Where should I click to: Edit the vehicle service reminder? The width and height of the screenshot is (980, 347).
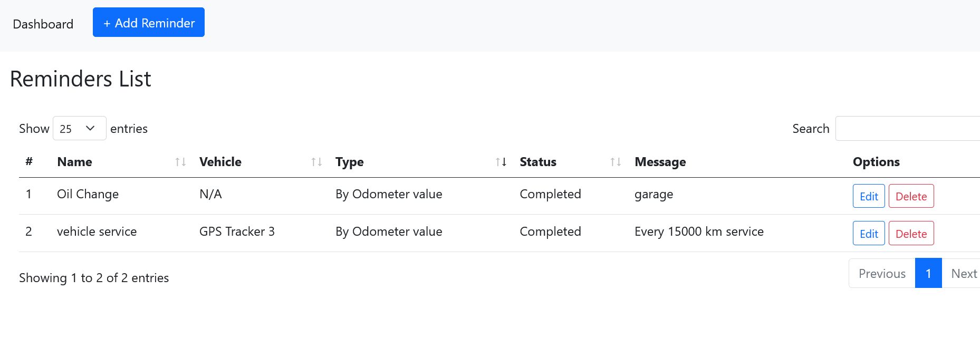869,233
